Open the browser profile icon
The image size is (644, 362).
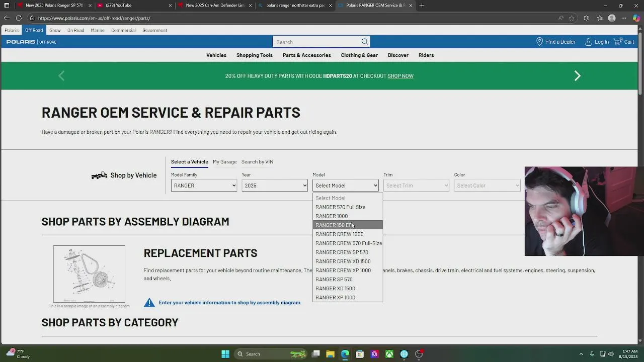[612, 18]
